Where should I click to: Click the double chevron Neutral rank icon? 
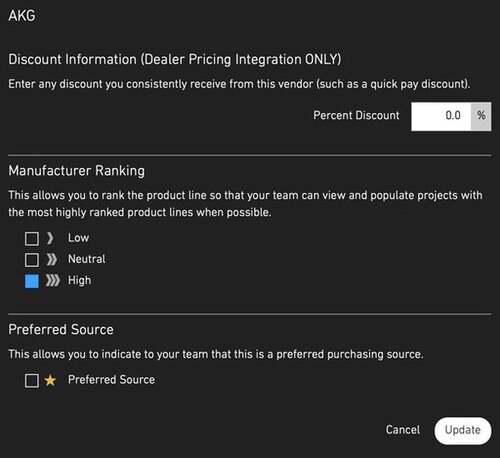pyautogui.click(x=52, y=259)
